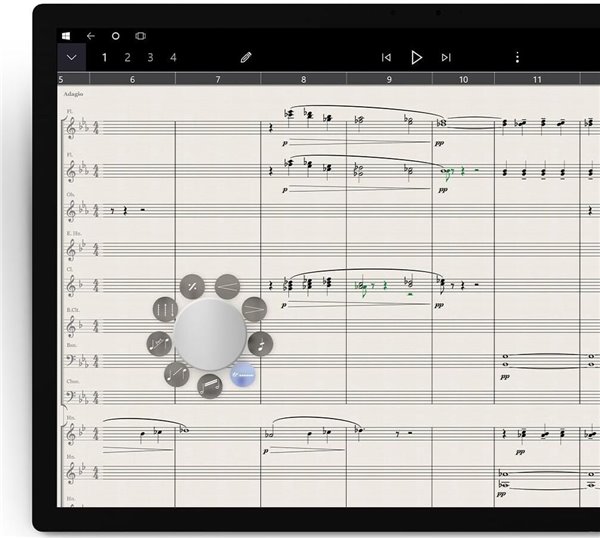The image size is (600, 538).
Task: Switch to voice 4
Action: [x=173, y=58]
